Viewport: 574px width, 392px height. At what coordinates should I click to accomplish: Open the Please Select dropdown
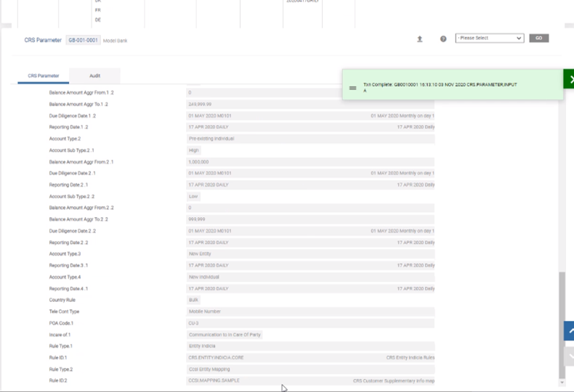point(490,38)
